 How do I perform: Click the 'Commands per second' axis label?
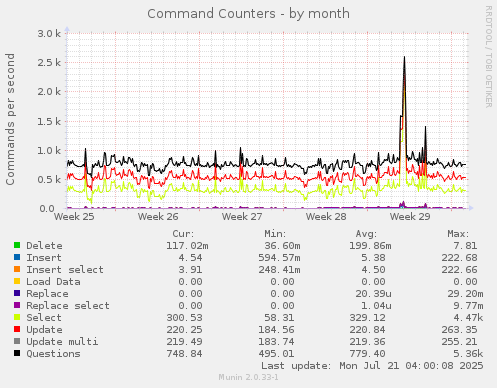[x=10, y=119]
